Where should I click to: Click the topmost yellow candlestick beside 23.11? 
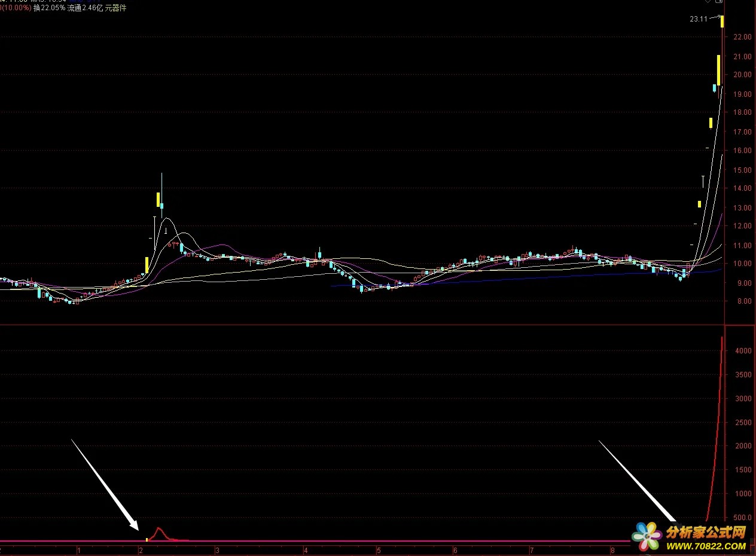point(723,22)
